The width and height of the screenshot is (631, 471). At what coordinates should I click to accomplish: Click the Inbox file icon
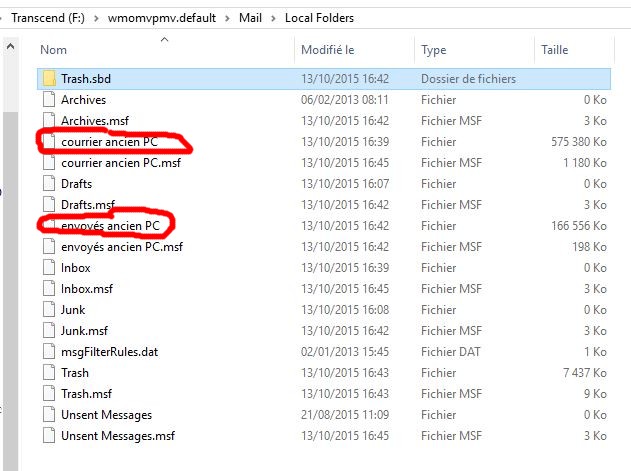[49, 268]
